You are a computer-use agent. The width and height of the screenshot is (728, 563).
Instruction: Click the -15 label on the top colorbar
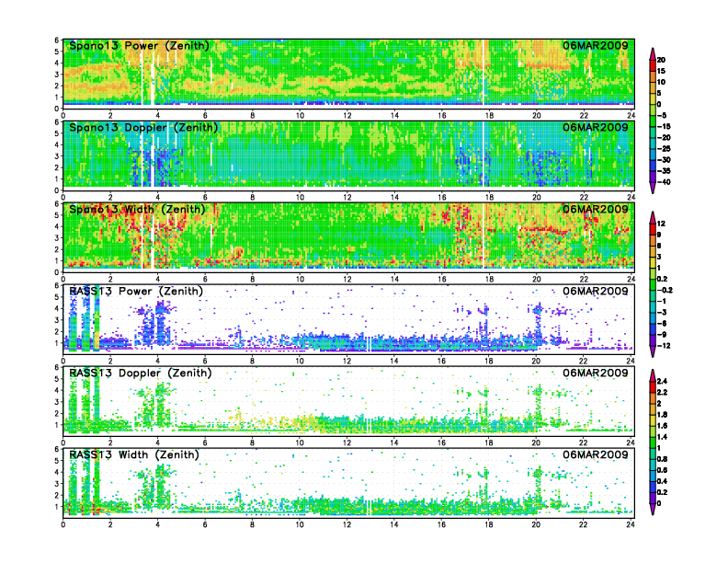tap(664, 126)
